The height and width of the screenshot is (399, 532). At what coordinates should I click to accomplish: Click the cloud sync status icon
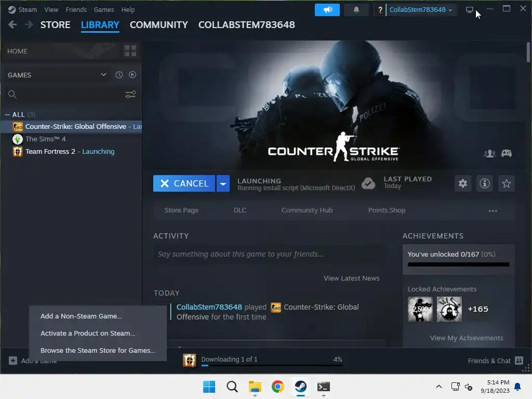click(x=368, y=183)
